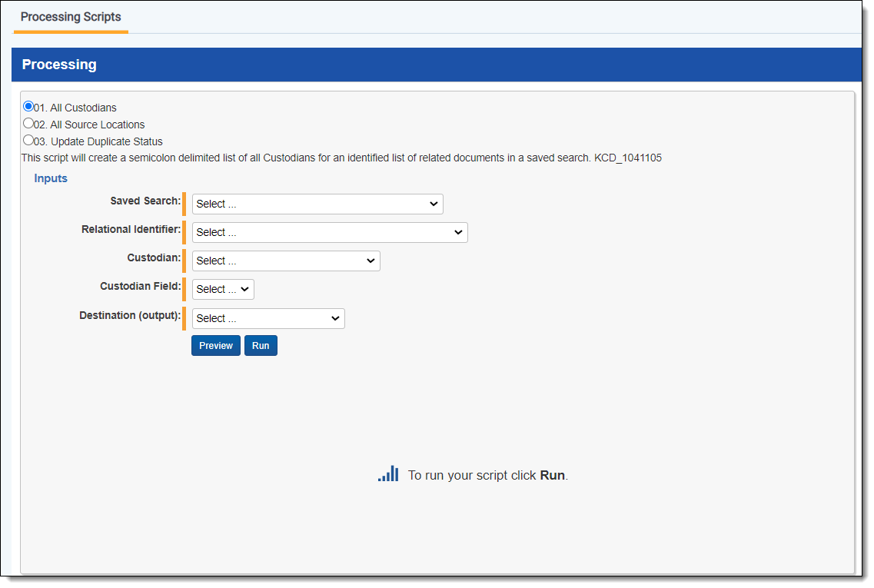Click the blue Processing header bar
The image size is (874, 588).
point(435,65)
